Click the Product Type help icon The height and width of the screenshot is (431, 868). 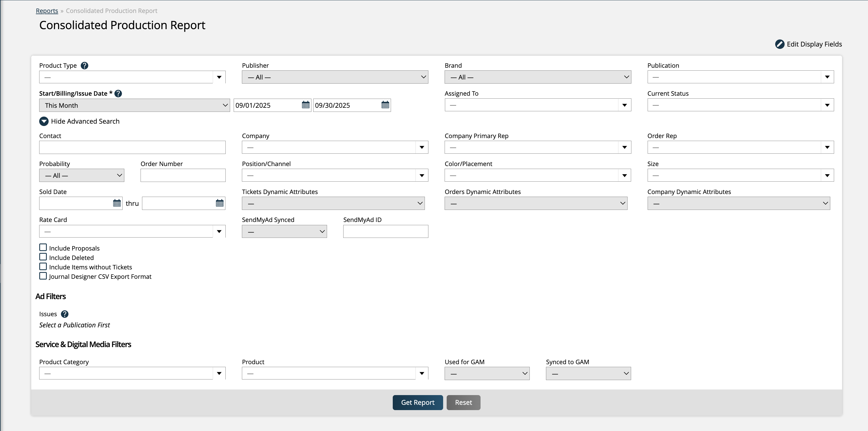85,66
